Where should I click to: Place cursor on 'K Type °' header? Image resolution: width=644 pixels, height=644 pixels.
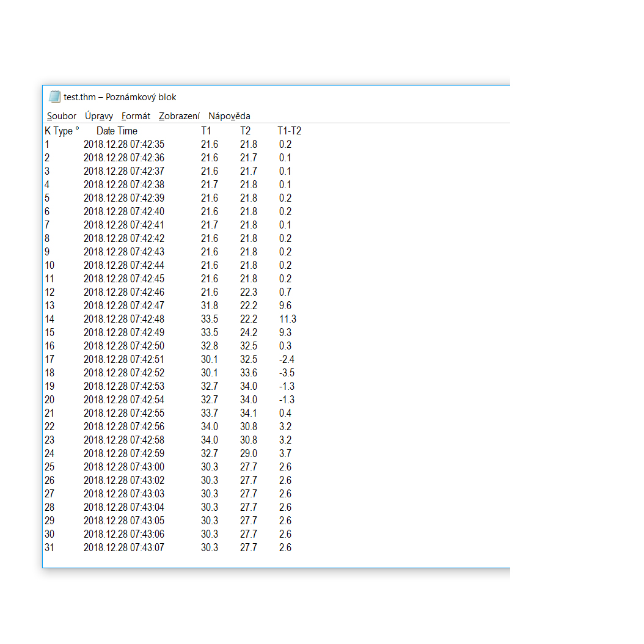pyautogui.click(x=62, y=131)
